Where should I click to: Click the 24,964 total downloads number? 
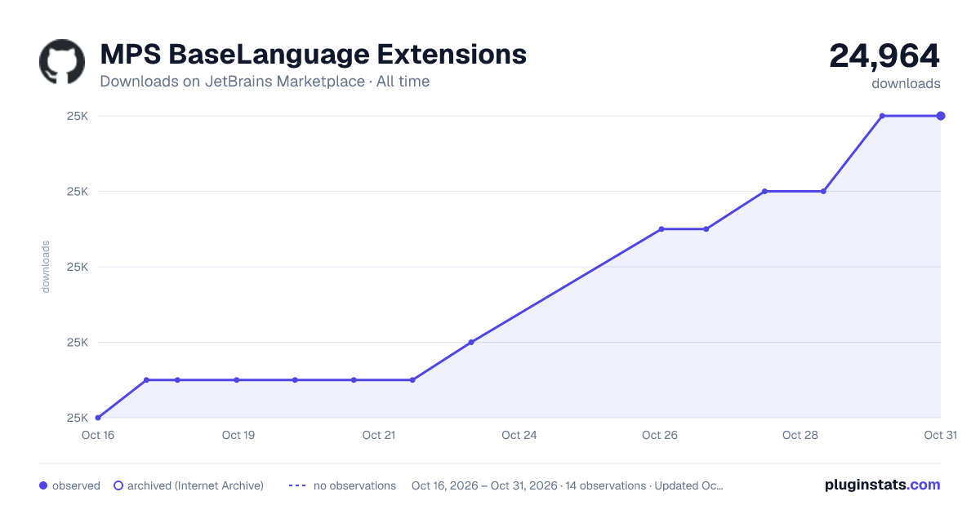[x=884, y=55]
